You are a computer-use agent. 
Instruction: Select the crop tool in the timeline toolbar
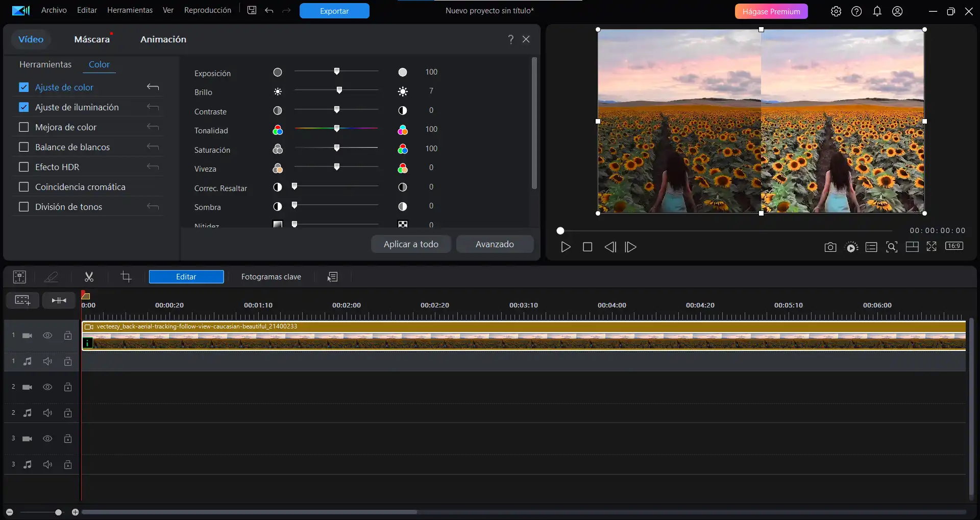(x=126, y=276)
